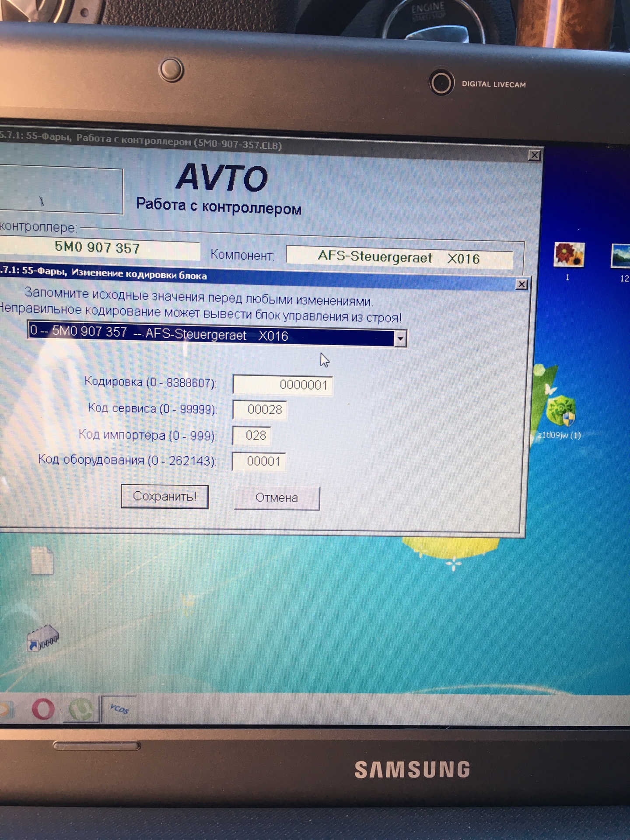Close the Изменение кодировки блока dialog

point(521,284)
